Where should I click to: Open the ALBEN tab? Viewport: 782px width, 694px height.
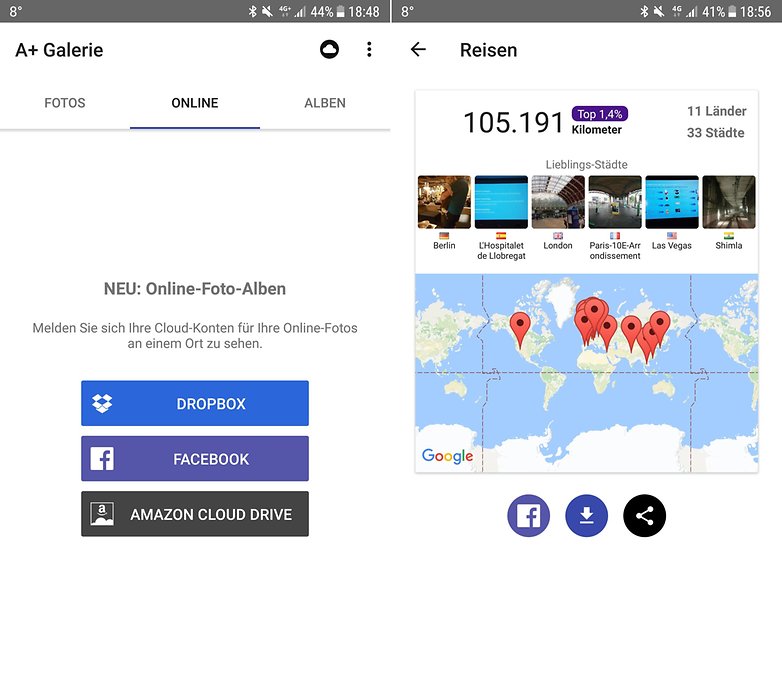point(325,103)
